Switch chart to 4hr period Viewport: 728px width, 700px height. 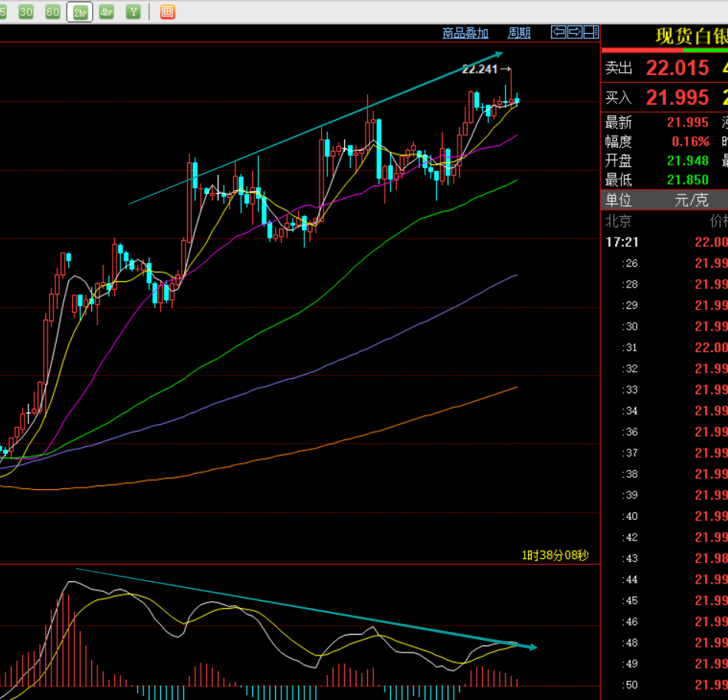107,12
